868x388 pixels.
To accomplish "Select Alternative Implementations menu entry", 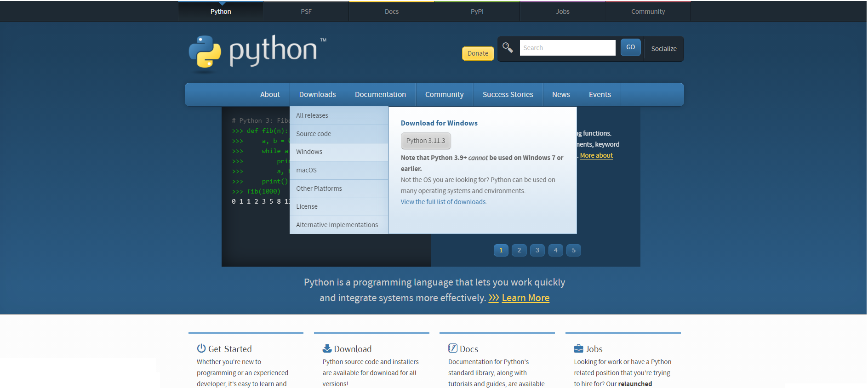I will [x=339, y=225].
